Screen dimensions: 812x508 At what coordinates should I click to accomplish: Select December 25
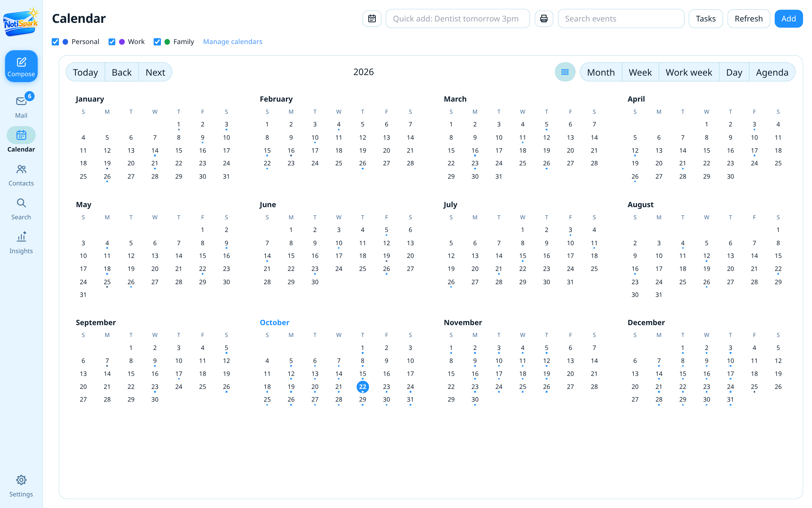point(754,387)
